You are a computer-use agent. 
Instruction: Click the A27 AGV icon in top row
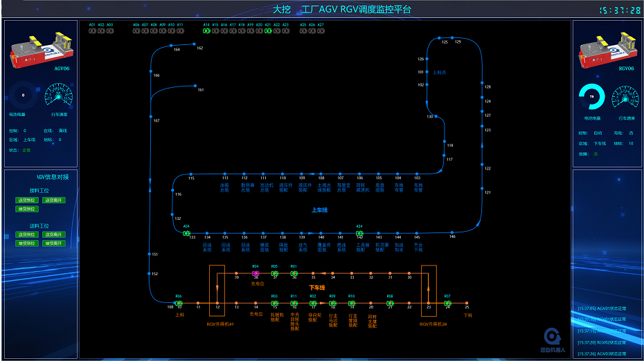(320, 30)
